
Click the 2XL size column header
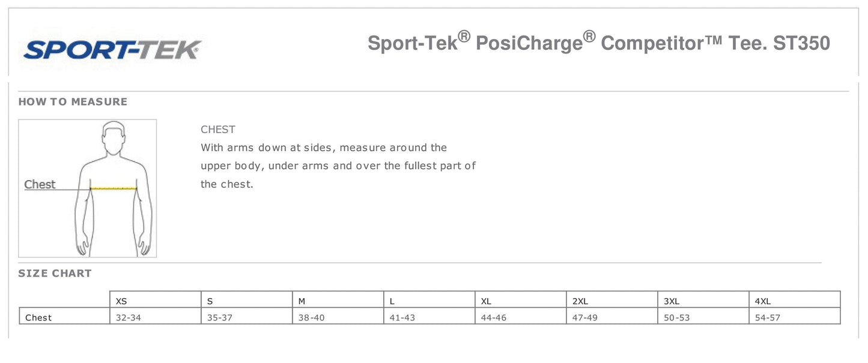pos(580,301)
